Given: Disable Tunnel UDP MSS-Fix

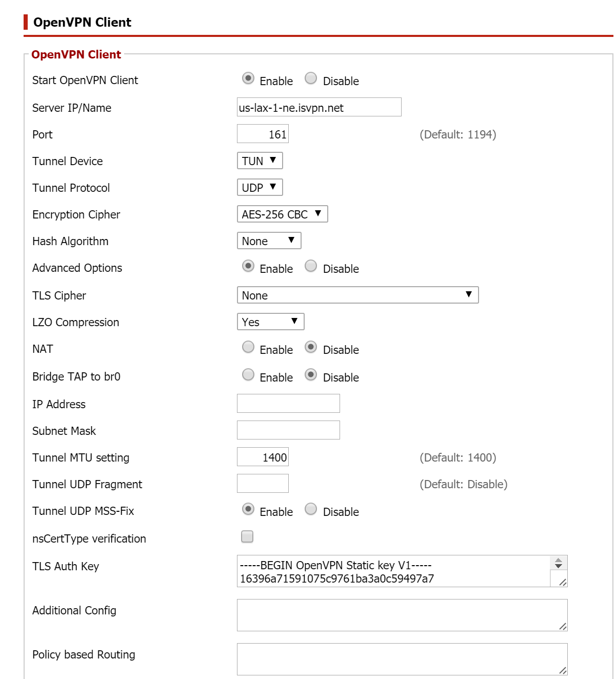Looking at the screenshot, I should click(311, 509).
